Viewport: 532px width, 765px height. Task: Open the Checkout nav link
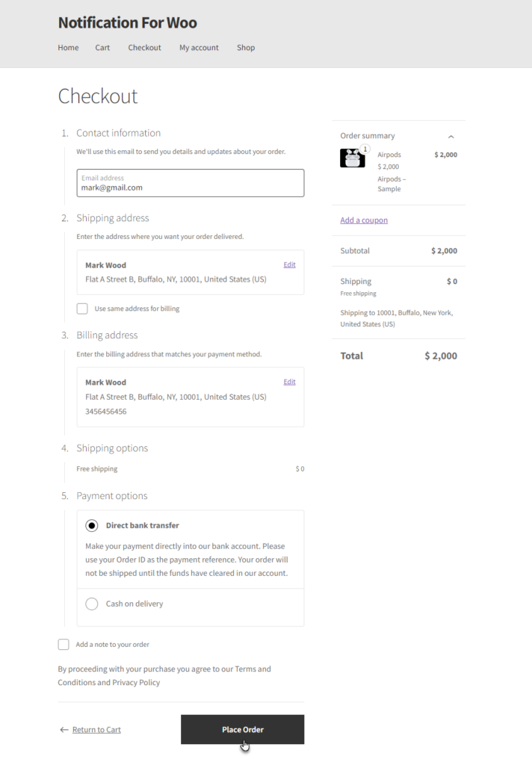coord(144,48)
